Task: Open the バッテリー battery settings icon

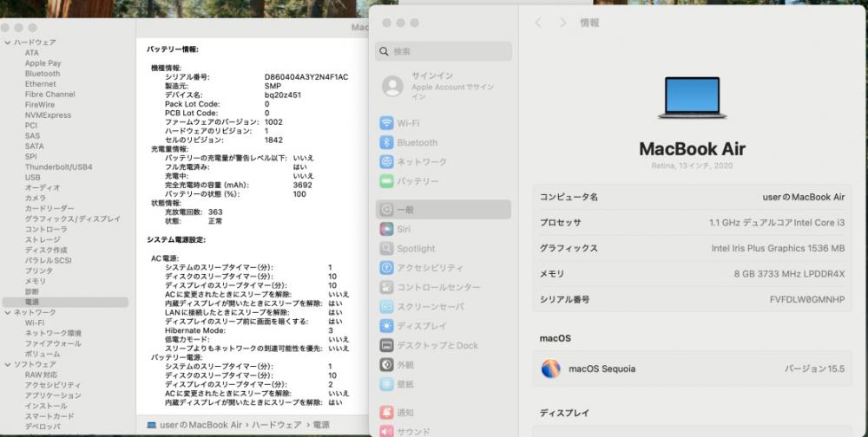Action: [x=386, y=181]
